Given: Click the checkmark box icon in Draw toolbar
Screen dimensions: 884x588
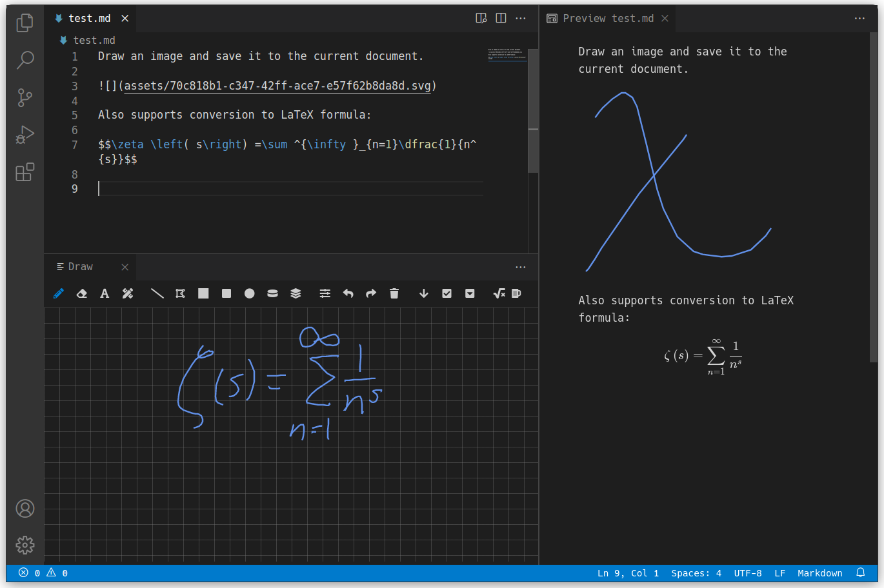Looking at the screenshot, I should pyautogui.click(x=447, y=293).
